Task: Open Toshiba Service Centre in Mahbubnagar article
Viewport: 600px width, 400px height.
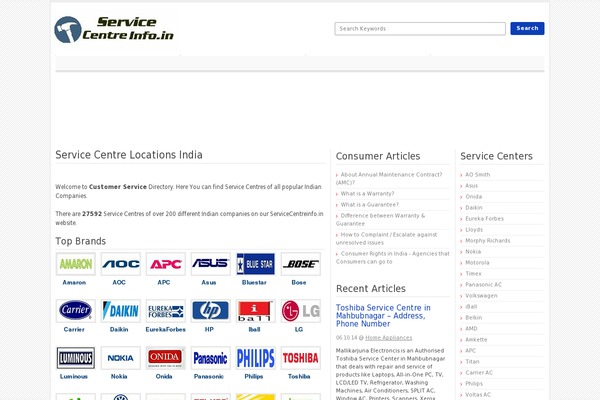Action: tap(383, 316)
